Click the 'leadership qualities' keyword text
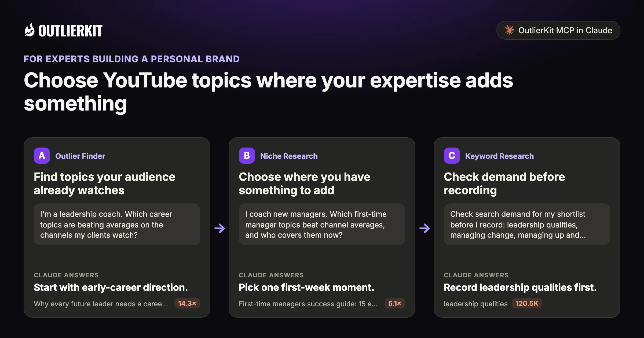Viewport: 644px width, 338px height. pyautogui.click(x=476, y=304)
